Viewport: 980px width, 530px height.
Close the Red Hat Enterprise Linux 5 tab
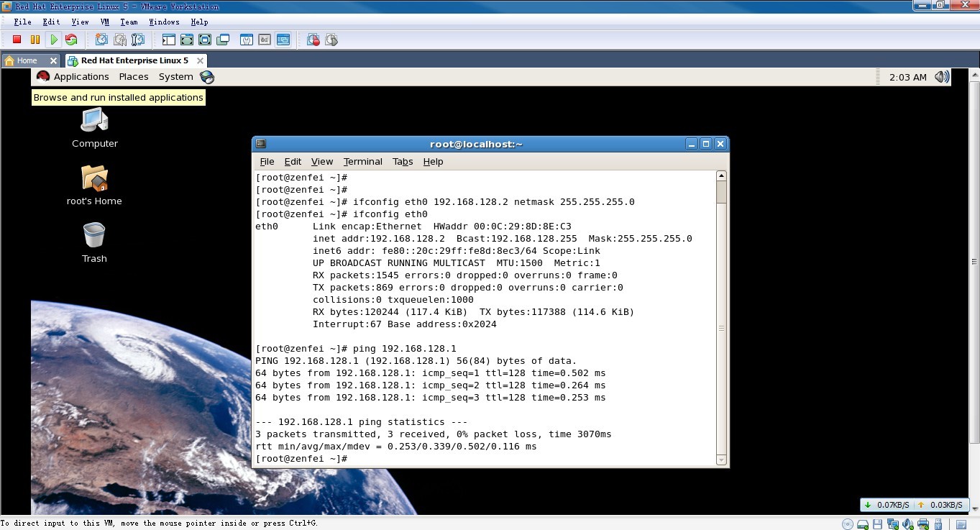click(201, 60)
